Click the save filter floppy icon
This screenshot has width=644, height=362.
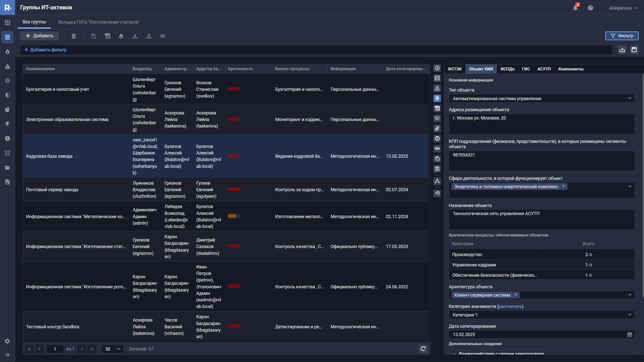click(x=634, y=50)
